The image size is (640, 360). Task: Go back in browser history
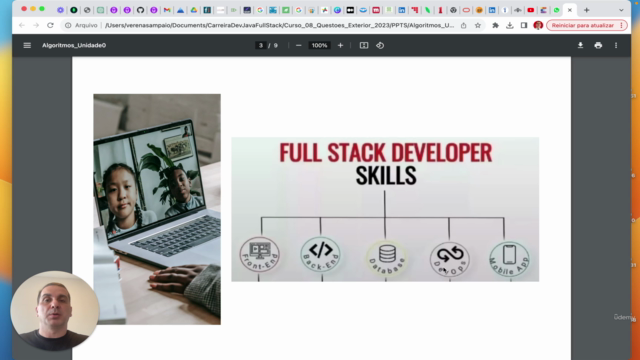point(22,25)
